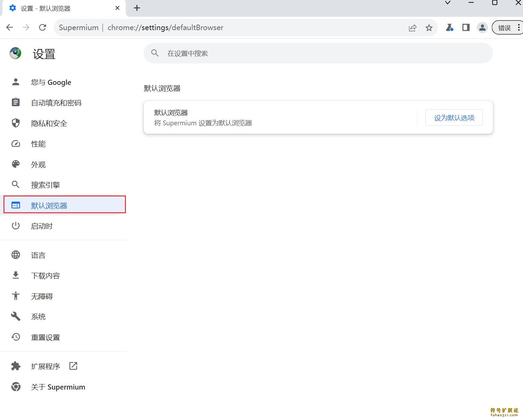Open 扩展程序 extensions link
Image resolution: width=523 pixels, height=420 pixels.
(63, 366)
